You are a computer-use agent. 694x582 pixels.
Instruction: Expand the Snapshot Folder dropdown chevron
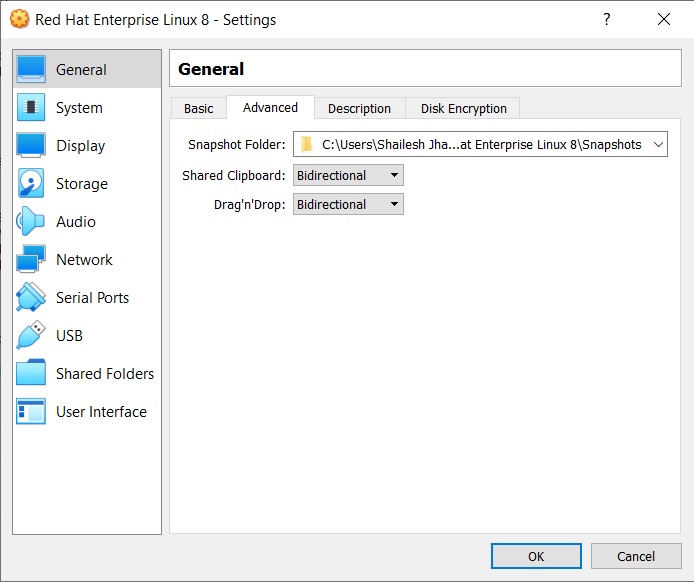[658, 144]
